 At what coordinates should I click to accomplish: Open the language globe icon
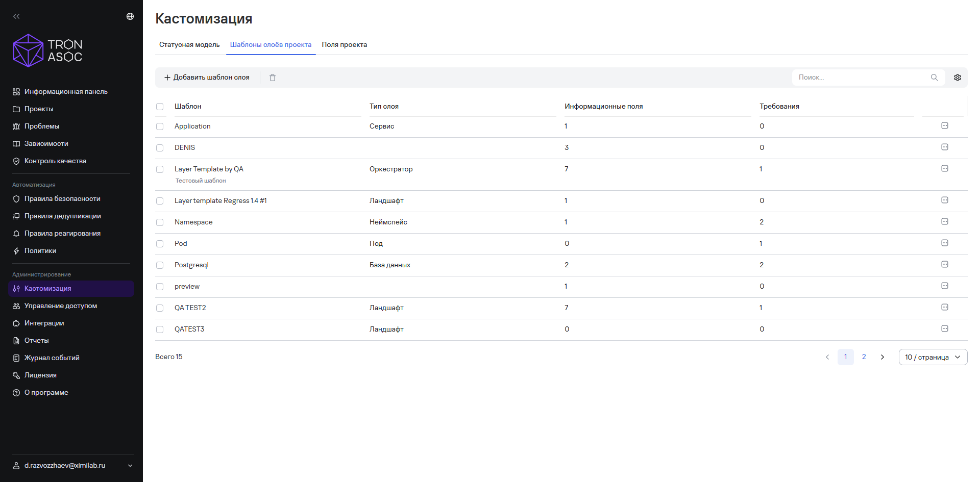(x=130, y=16)
